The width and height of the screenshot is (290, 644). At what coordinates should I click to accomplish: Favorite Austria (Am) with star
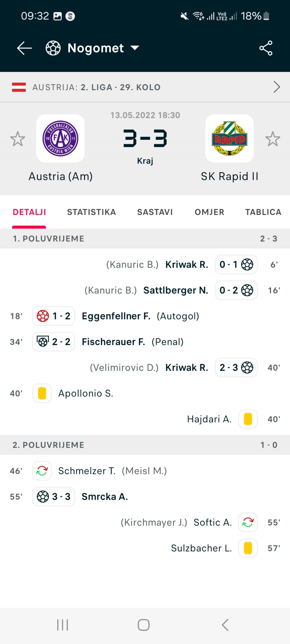[18, 139]
